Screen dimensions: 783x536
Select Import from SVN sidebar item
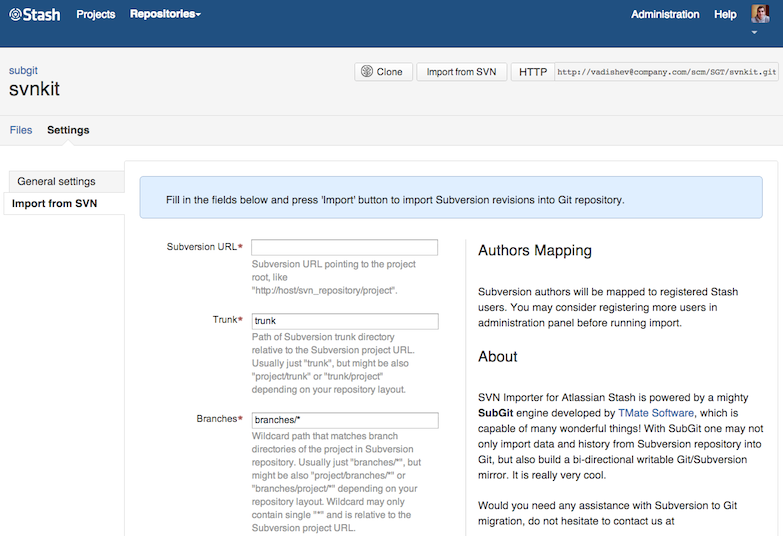(64, 204)
